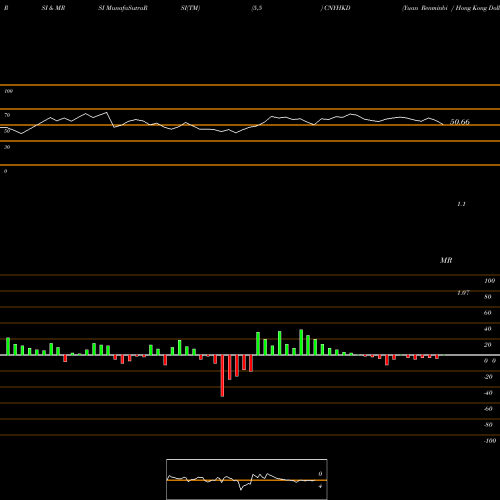Screen dimensions: 500x500
Task: Click the -40 label on MR axis
Action: (x=488, y=393)
